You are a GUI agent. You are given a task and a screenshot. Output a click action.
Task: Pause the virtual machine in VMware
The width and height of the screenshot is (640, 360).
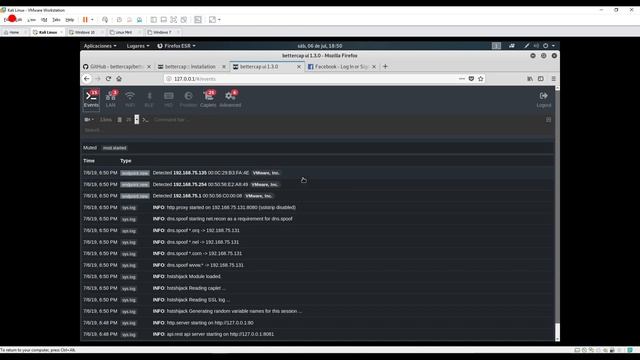(x=85, y=20)
